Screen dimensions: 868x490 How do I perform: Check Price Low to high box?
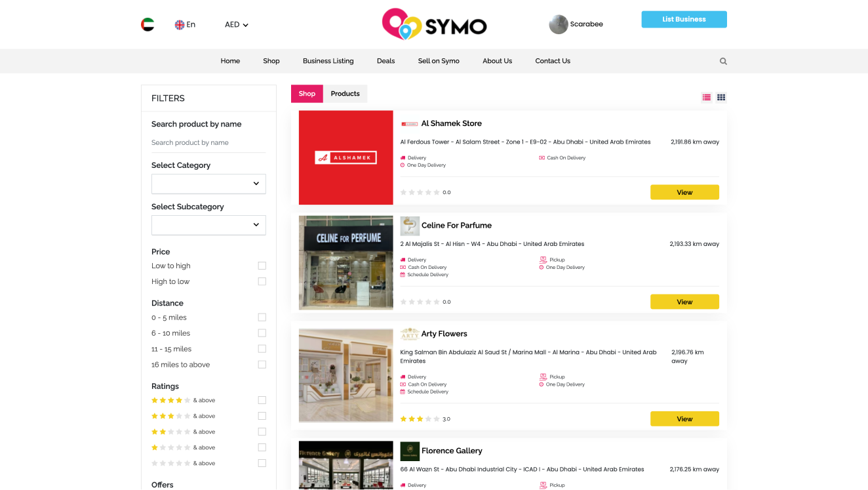coord(262,266)
